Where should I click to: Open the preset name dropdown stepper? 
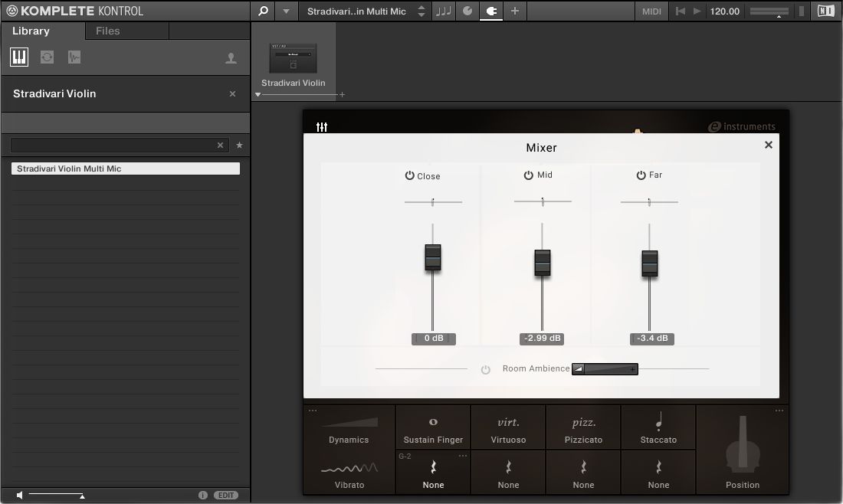[x=421, y=11]
